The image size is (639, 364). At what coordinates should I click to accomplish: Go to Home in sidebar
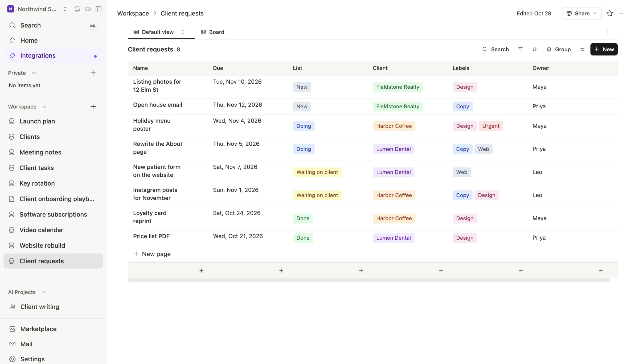[x=53, y=40]
